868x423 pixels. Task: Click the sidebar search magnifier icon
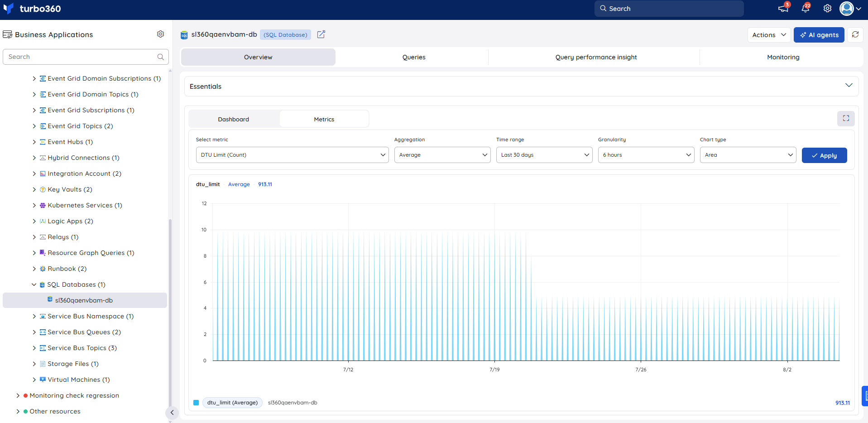[160, 57]
